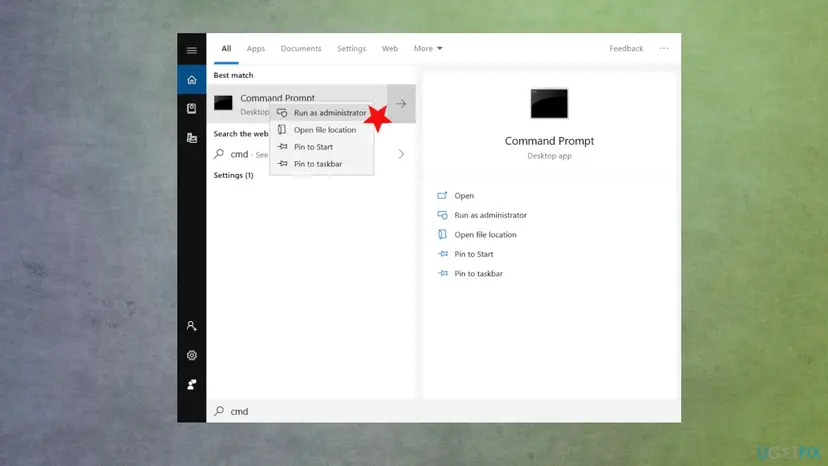Click Run as administrator in the right pane
This screenshot has width=828, height=466.
click(491, 215)
